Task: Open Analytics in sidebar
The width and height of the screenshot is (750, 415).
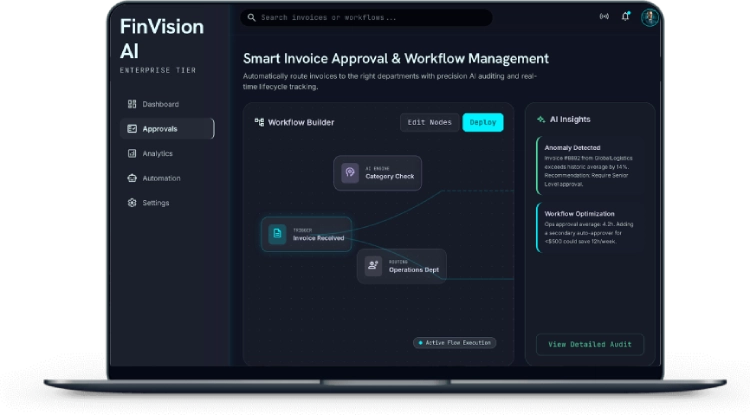Action: [166, 153]
